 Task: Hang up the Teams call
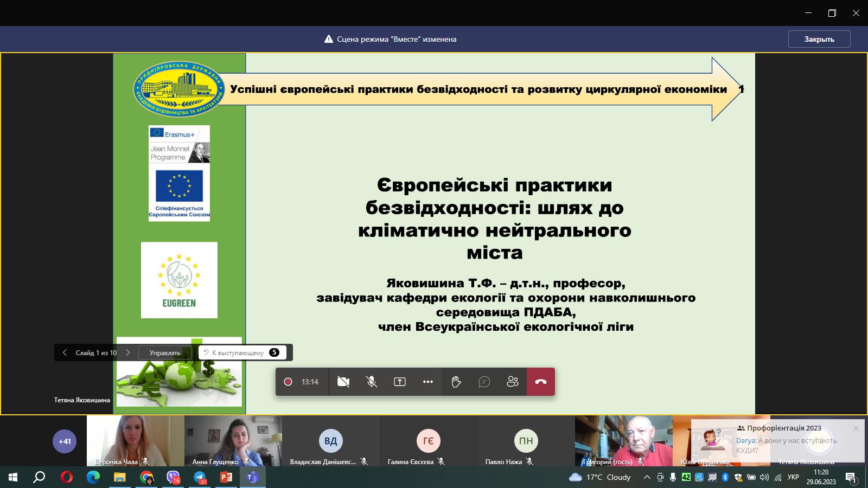pyautogui.click(x=540, y=382)
